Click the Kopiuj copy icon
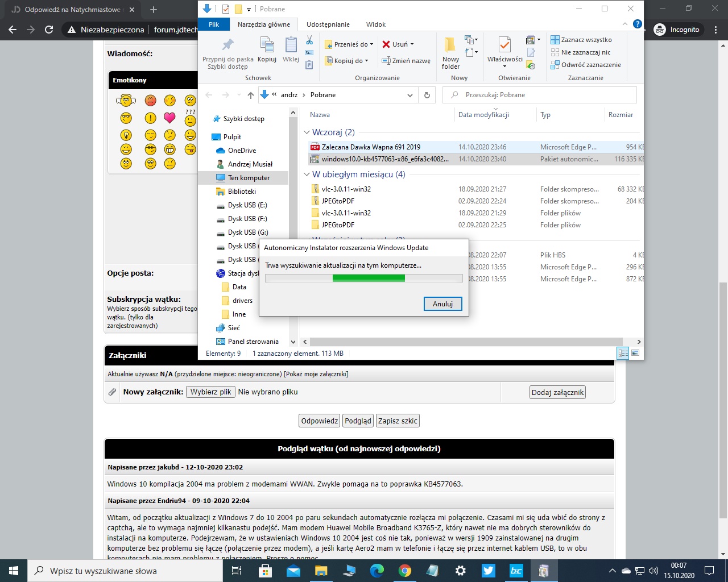 point(267,46)
